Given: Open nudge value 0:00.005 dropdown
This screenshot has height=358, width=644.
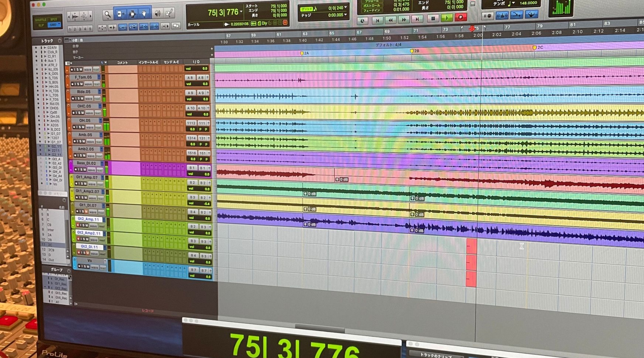Looking at the screenshot, I should pos(346,14).
